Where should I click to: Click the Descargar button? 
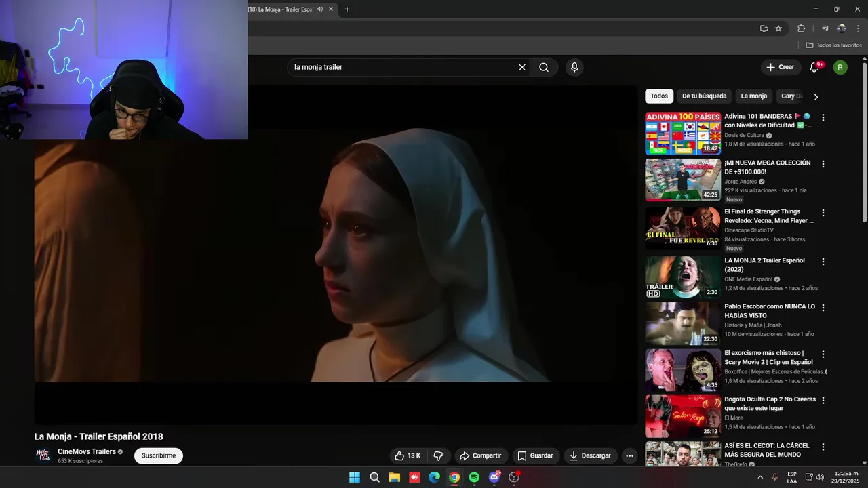[590, 455]
